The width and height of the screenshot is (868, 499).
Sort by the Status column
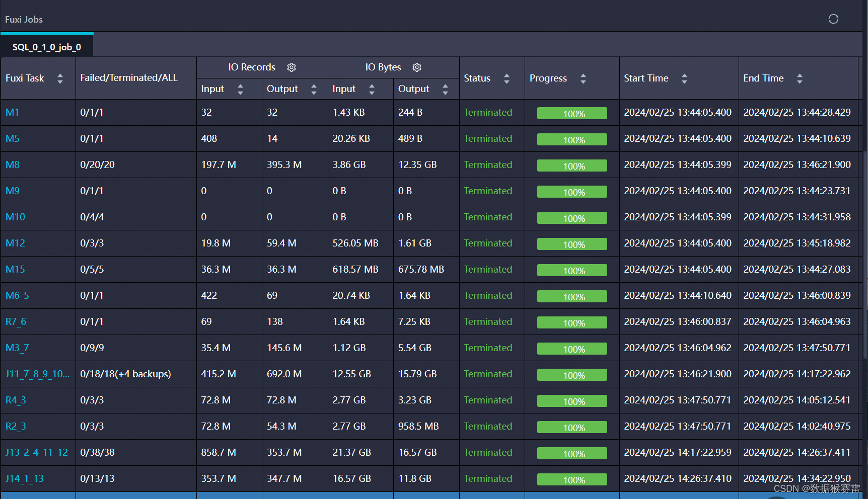click(x=507, y=78)
